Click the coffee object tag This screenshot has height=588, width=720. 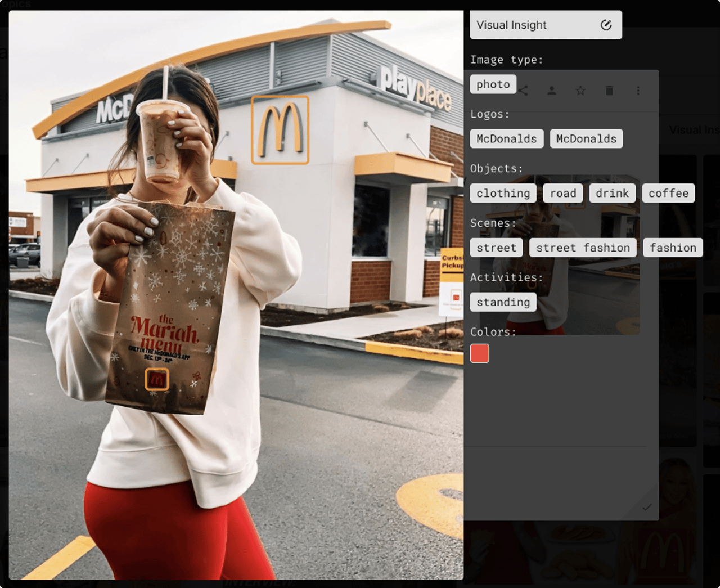(x=668, y=194)
